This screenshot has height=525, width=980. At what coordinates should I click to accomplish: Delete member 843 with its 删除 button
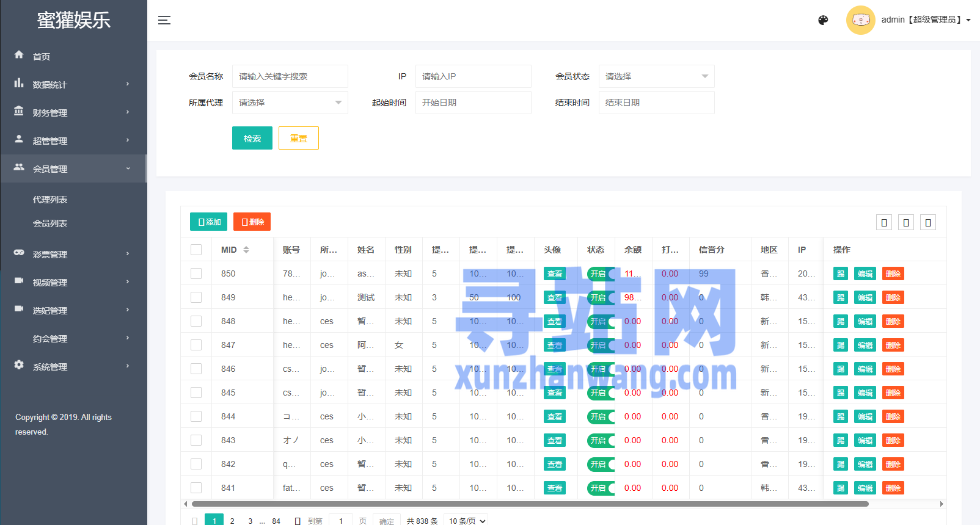pos(893,440)
